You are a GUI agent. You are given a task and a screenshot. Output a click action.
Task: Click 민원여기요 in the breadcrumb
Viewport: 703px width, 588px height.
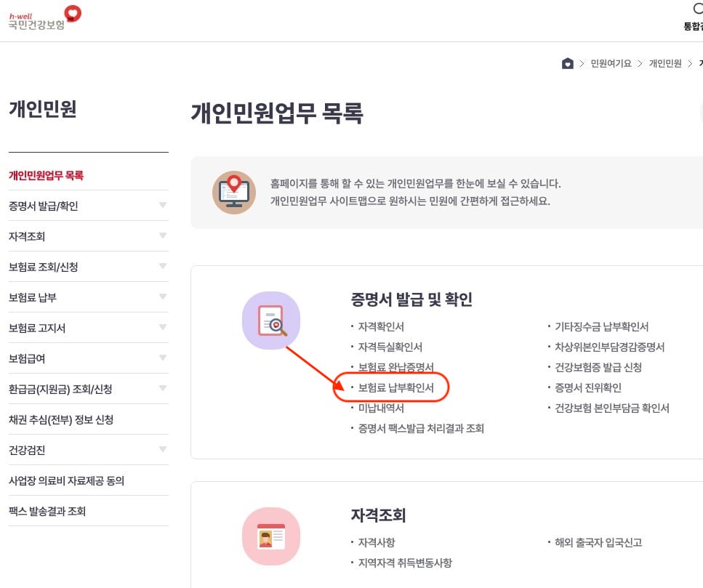610,63
